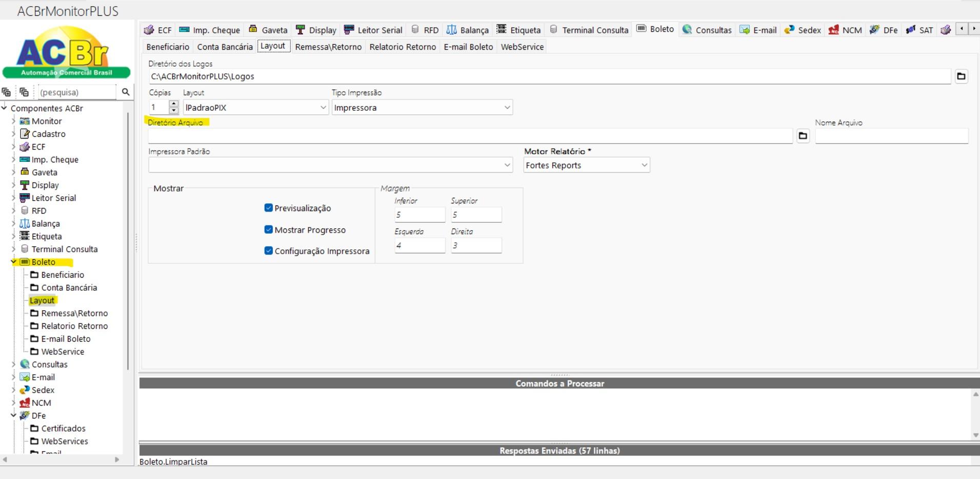Open the Relatorio Retorno sub-tab
This screenshot has width=980, height=479.
(x=403, y=47)
